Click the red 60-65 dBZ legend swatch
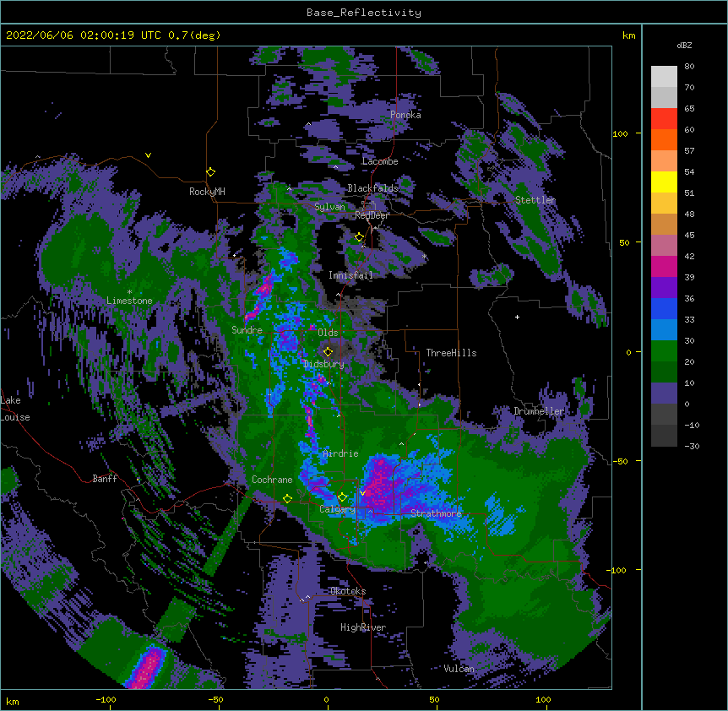Image resolution: width=728 pixels, height=711 pixels. pyautogui.click(x=664, y=119)
